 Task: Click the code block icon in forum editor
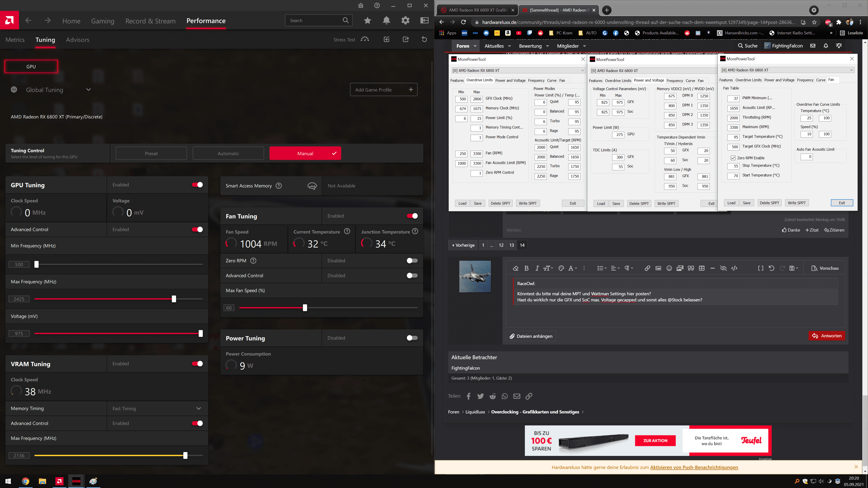[734, 268]
